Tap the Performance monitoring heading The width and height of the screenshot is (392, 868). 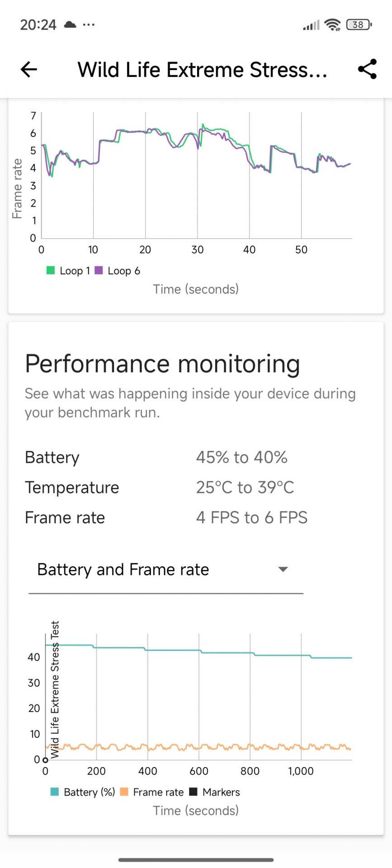point(162,364)
